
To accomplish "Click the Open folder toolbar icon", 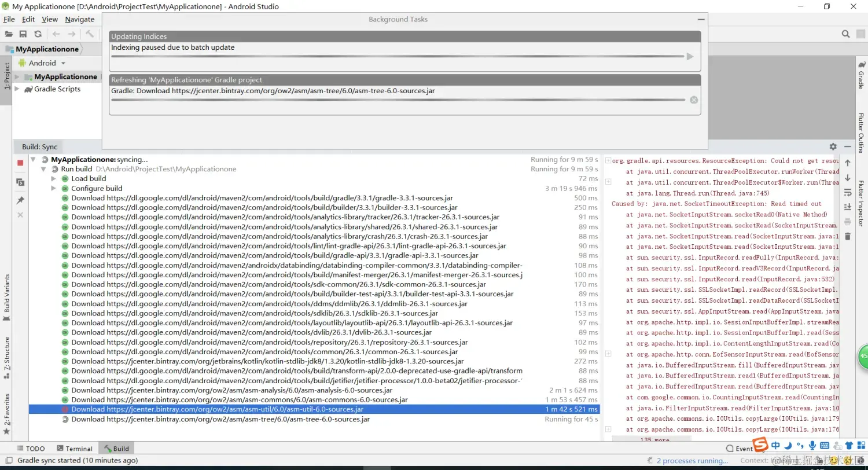I will tap(9, 34).
